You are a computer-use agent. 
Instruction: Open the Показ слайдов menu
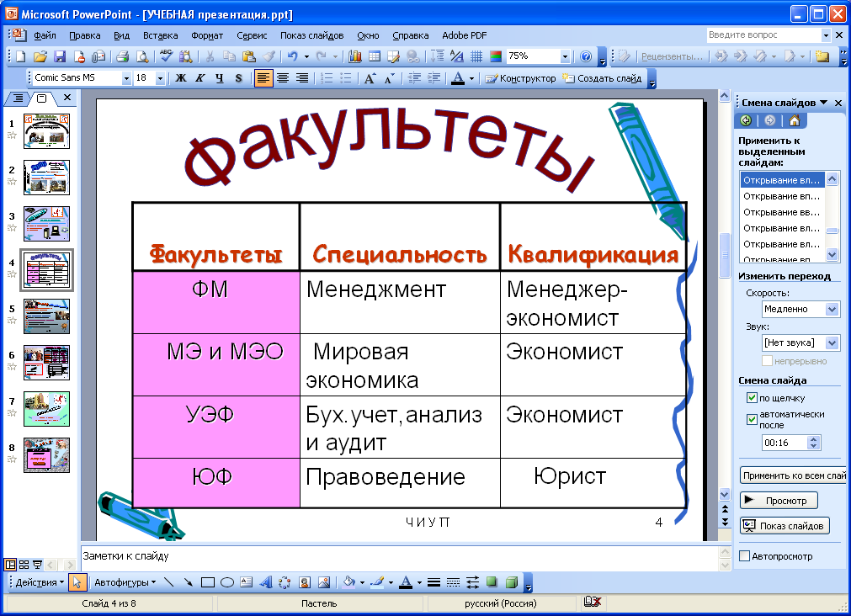pyautogui.click(x=312, y=35)
